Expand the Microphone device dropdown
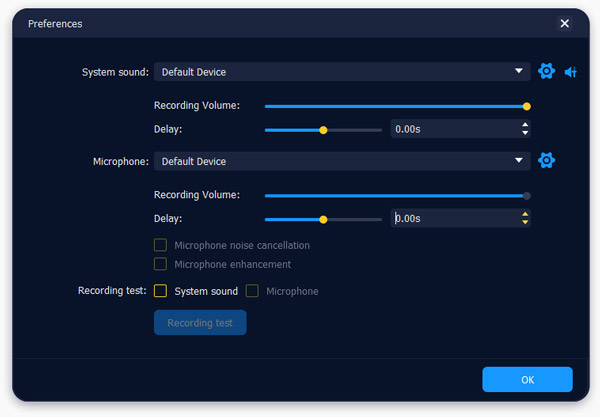This screenshot has height=417, width=600. coord(518,161)
